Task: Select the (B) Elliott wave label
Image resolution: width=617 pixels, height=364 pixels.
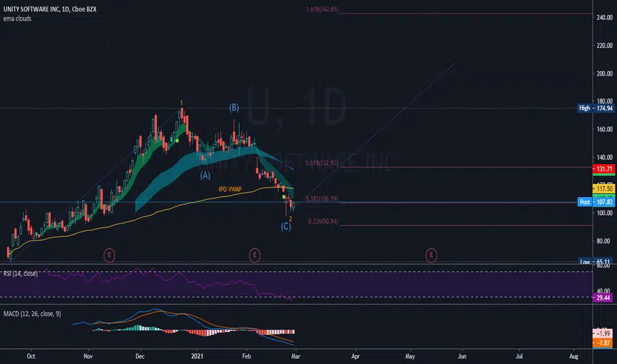Action: pyautogui.click(x=234, y=107)
